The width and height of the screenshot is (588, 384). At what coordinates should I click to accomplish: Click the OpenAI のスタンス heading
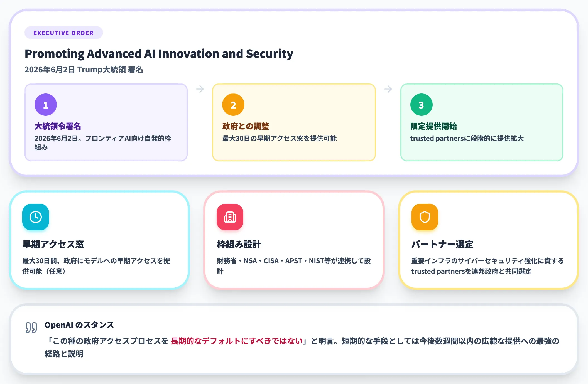79,325
